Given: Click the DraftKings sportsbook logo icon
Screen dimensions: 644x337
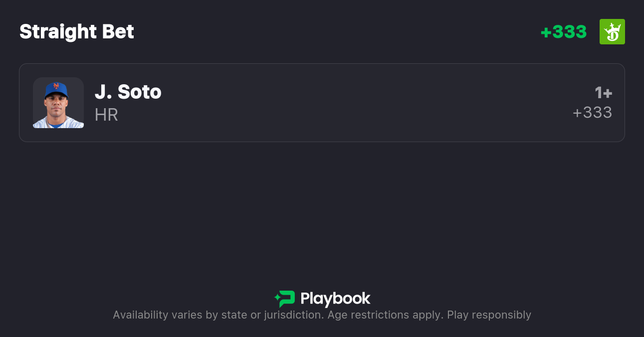Looking at the screenshot, I should tap(612, 32).
